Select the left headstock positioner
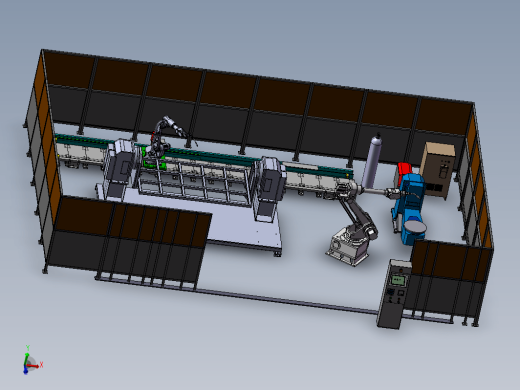The height and width of the screenshot is (390, 520). 120,169
